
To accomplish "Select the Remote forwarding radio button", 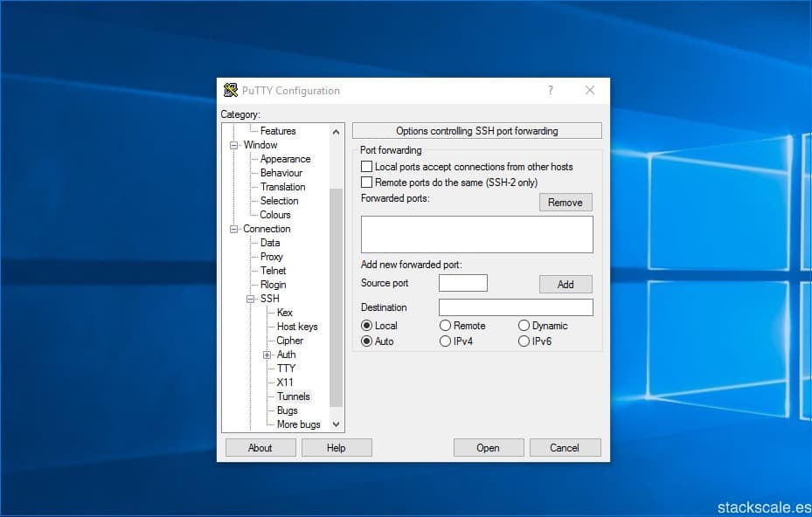I will coord(446,326).
